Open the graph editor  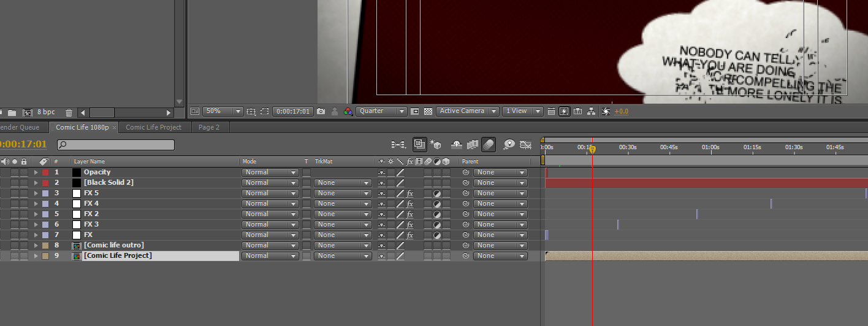525,144
